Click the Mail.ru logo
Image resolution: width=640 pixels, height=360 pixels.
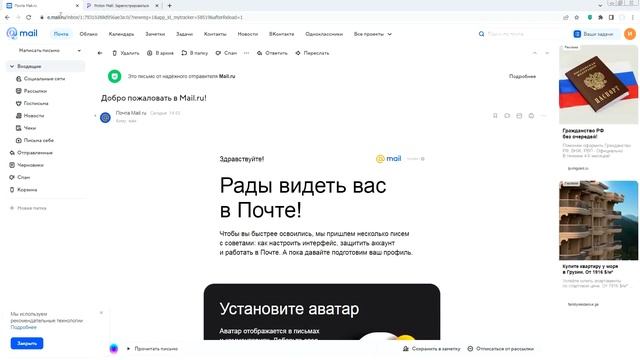click(22, 33)
